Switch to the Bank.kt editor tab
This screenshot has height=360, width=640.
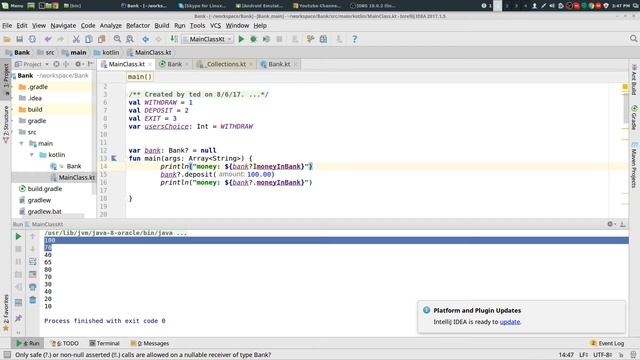click(279, 64)
